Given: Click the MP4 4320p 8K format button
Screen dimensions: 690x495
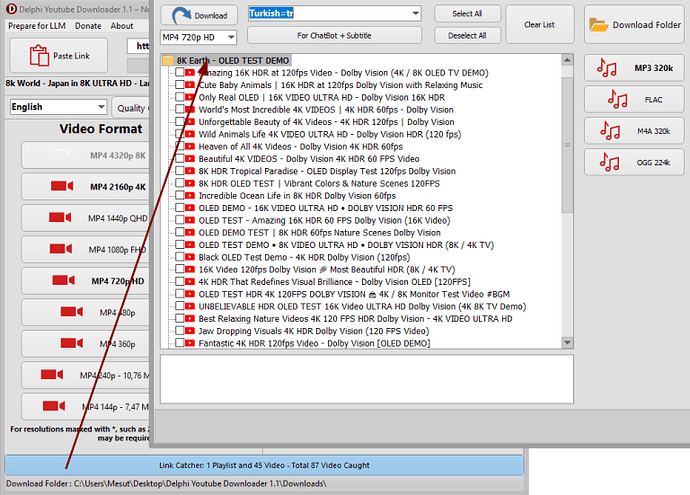Looking at the screenshot, I should pos(86,155).
